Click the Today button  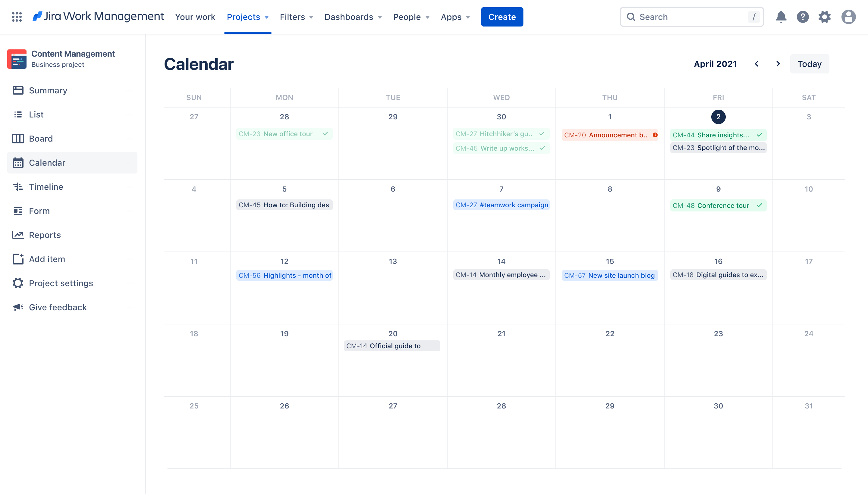809,64
